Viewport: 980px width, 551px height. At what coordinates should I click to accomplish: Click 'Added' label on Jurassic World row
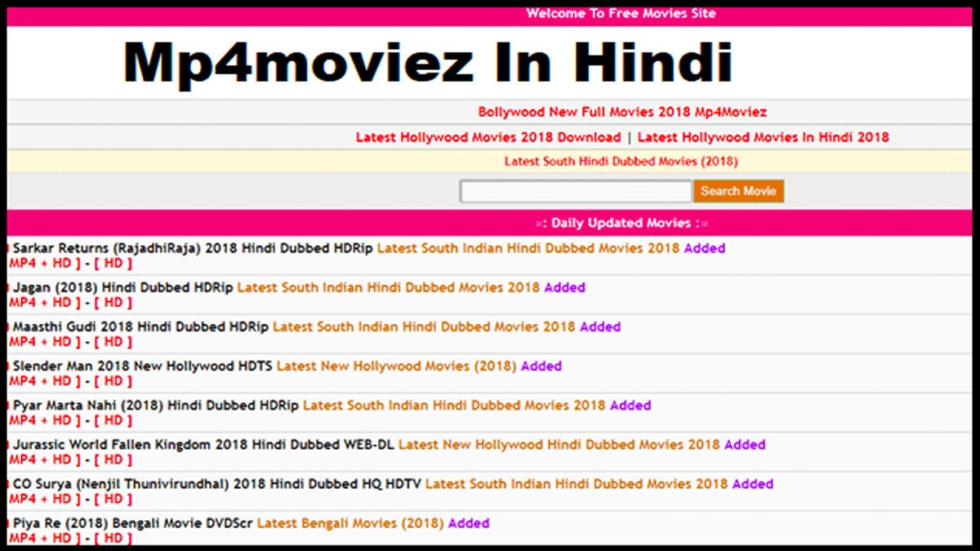(x=745, y=445)
